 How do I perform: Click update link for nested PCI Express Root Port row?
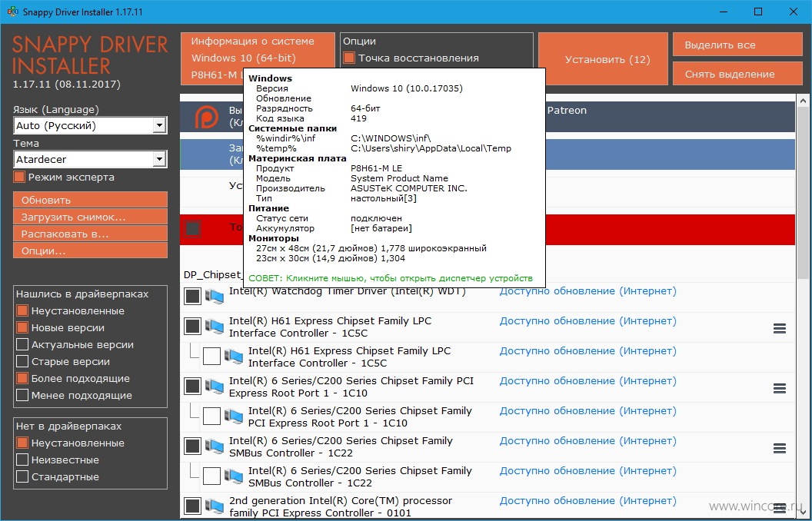click(x=587, y=411)
